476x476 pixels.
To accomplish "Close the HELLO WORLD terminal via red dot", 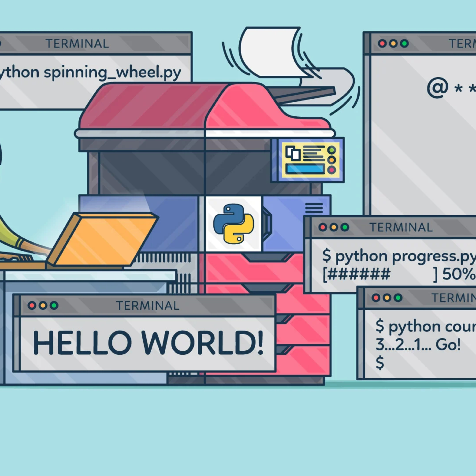I will [32, 305].
